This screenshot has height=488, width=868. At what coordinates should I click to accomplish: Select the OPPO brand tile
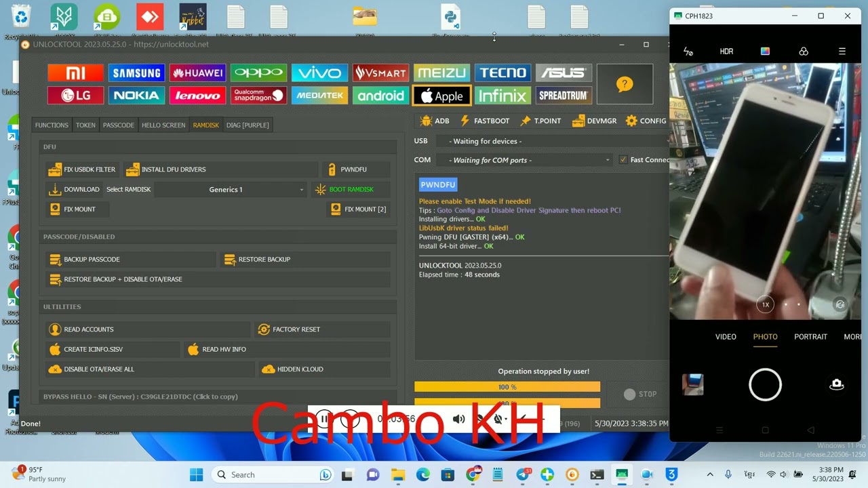[258, 73]
